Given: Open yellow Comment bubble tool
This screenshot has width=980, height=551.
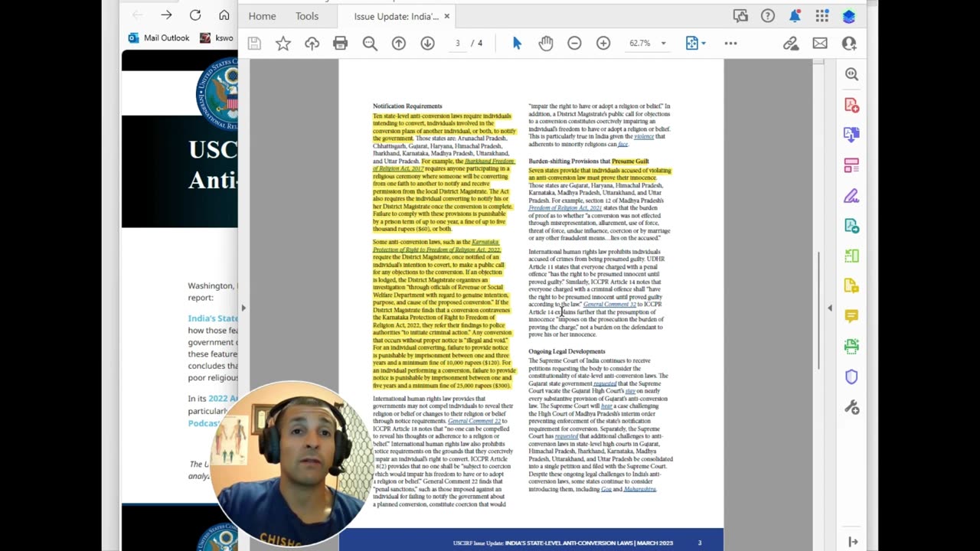Looking at the screenshot, I should [851, 316].
